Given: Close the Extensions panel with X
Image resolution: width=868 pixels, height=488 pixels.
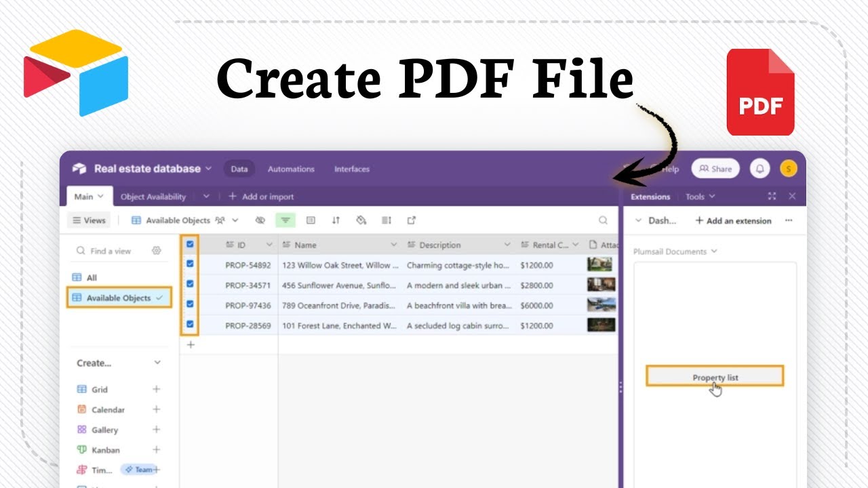Looking at the screenshot, I should coord(792,197).
